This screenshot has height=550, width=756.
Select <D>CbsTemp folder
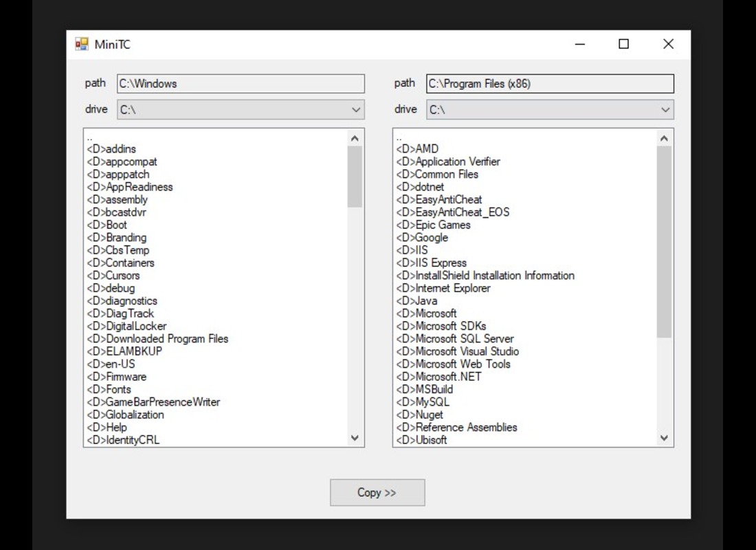[118, 250]
